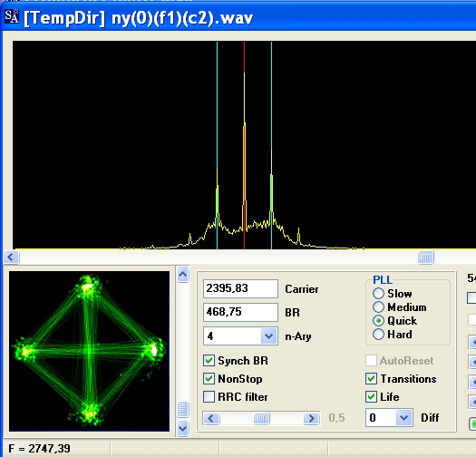Click the RRC filter slider thumb
The width and height of the screenshot is (476, 457).
261,418
